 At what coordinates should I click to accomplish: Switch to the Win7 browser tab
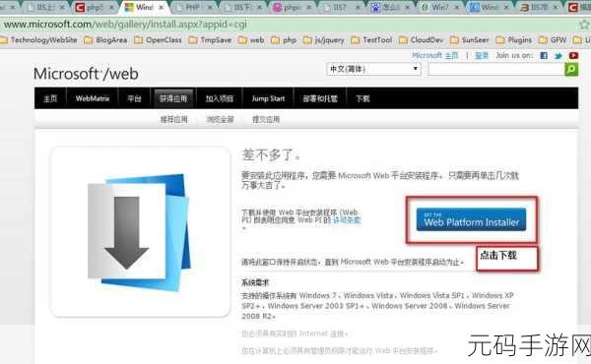pyautogui.click(x=439, y=7)
